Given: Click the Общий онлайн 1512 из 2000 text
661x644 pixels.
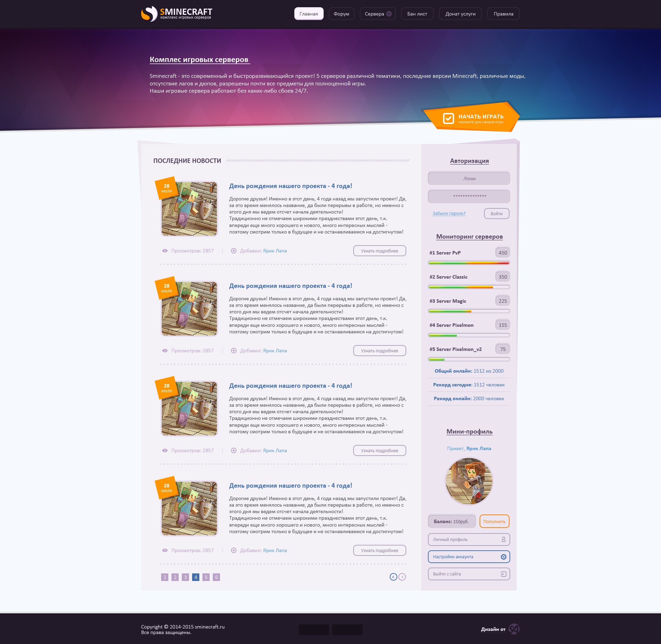Looking at the screenshot, I should coord(469,371).
